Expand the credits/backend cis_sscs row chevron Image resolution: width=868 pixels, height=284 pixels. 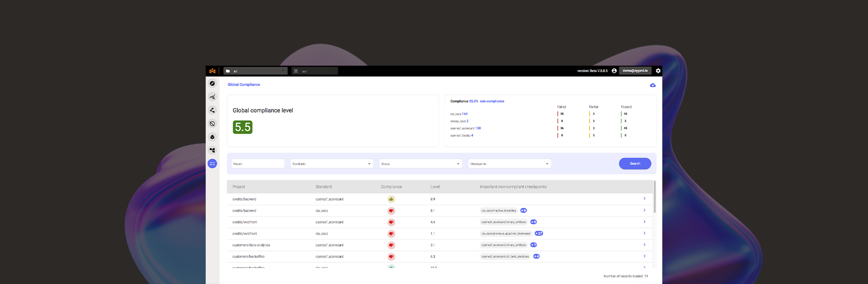point(644,210)
